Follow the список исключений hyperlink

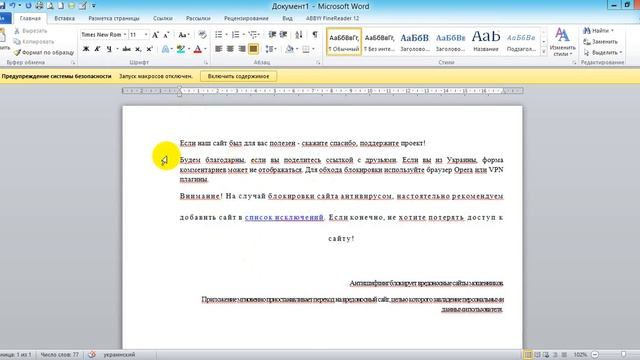pos(284,218)
